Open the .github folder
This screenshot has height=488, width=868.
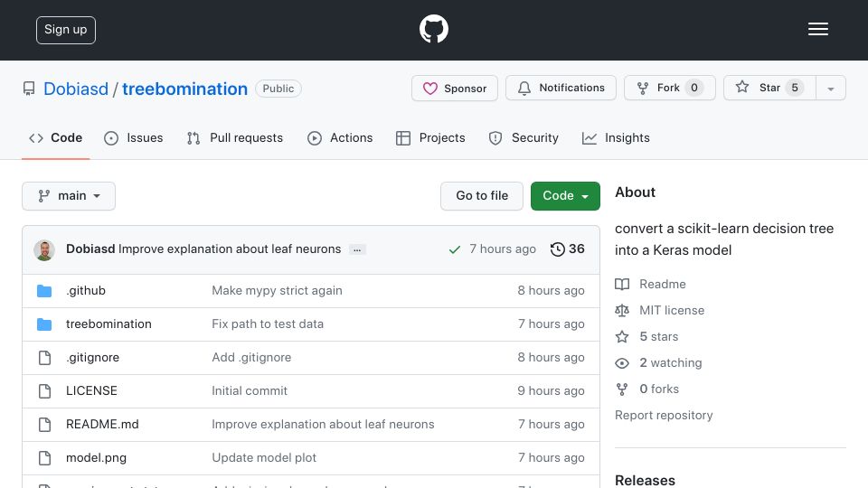point(86,290)
